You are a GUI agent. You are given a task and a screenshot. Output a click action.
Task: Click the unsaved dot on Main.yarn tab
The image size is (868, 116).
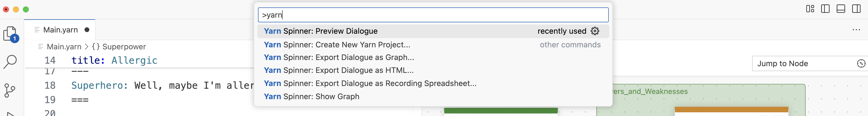pyautogui.click(x=87, y=30)
